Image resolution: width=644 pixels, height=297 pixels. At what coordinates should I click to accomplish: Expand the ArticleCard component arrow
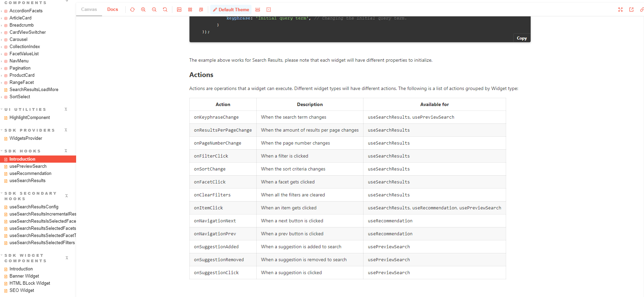point(2,18)
